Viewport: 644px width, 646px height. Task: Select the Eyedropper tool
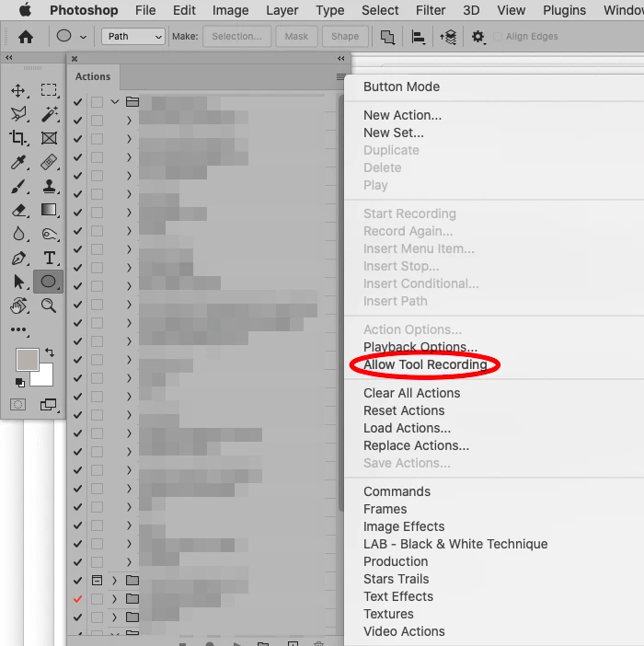point(18,162)
